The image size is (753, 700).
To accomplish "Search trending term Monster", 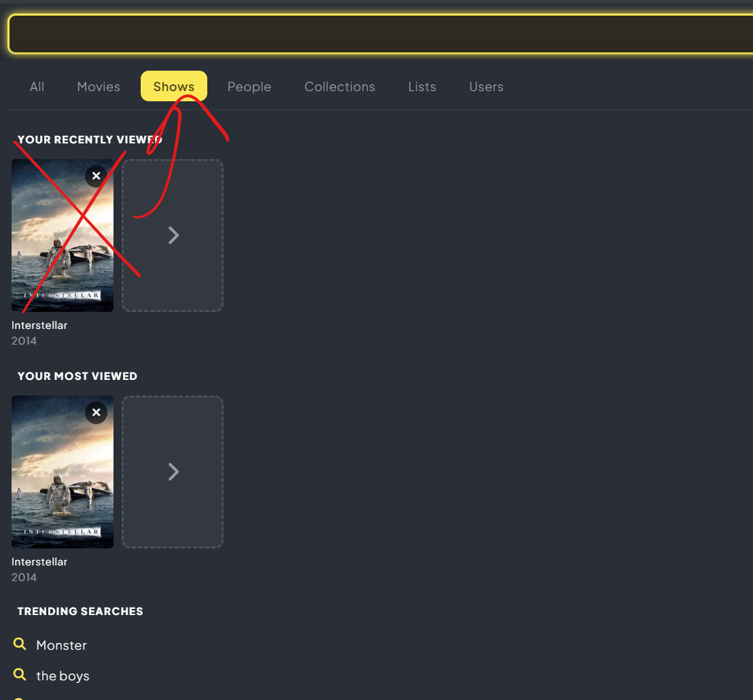I will pyautogui.click(x=61, y=645).
